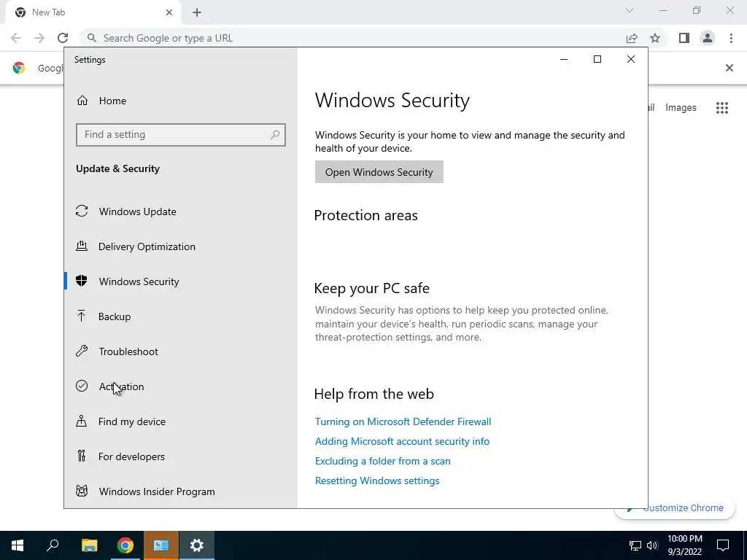Click the volume speaker tray icon
The width and height of the screenshot is (747, 560).
652,545
